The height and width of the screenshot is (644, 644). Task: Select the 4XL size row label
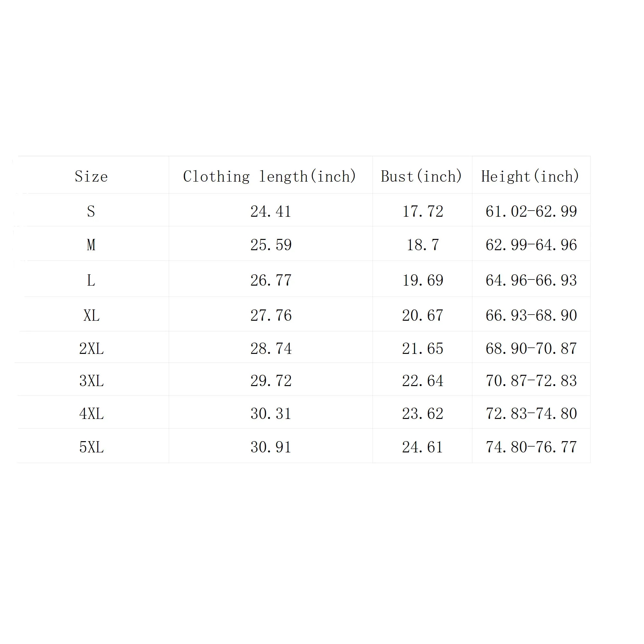[x=91, y=414]
